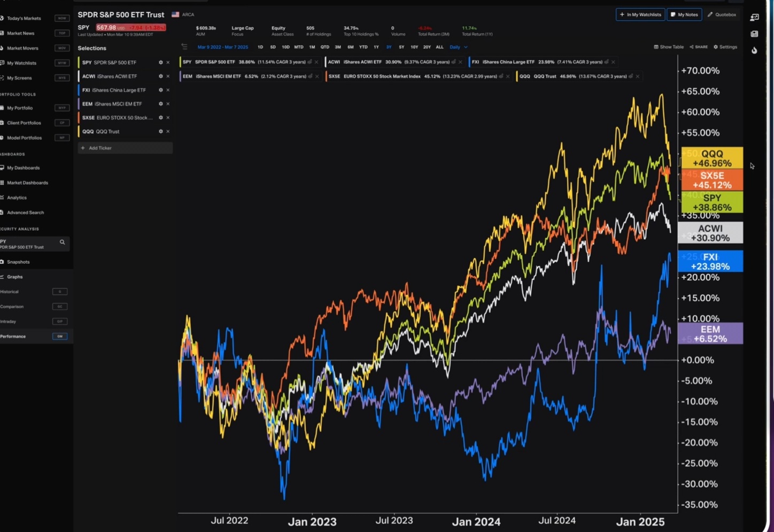Open the newspaper icon in right sidebar
Viewport: 774px width, 532px height.
[x=754, y=34]
